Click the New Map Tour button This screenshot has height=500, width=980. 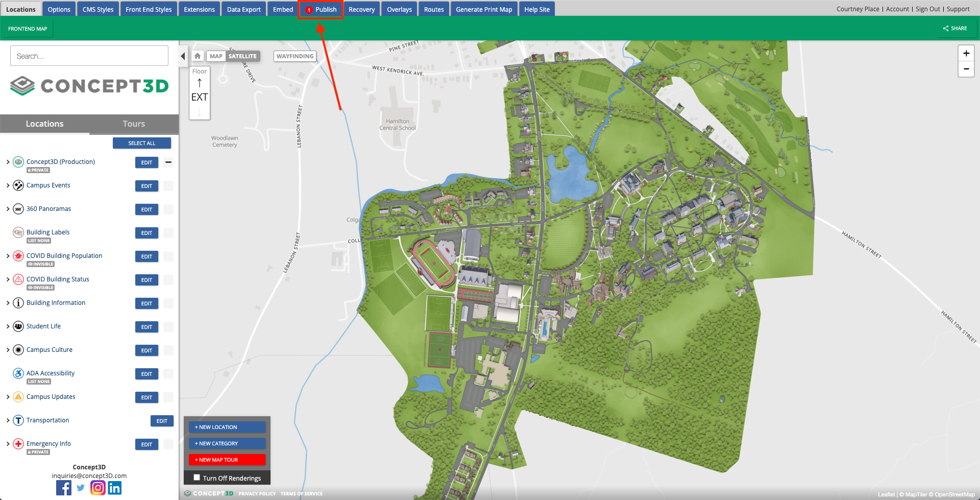click(227, 460)
